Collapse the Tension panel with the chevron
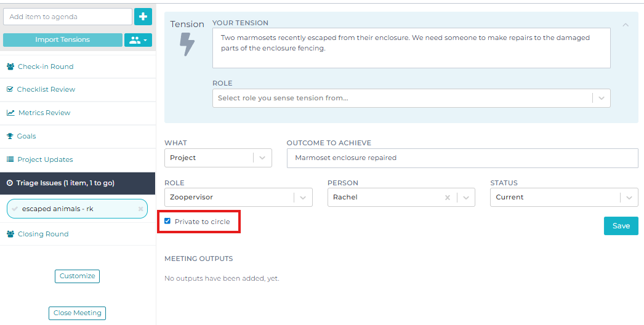This screenshot has height=325, width=644. (x=626, y=25)
